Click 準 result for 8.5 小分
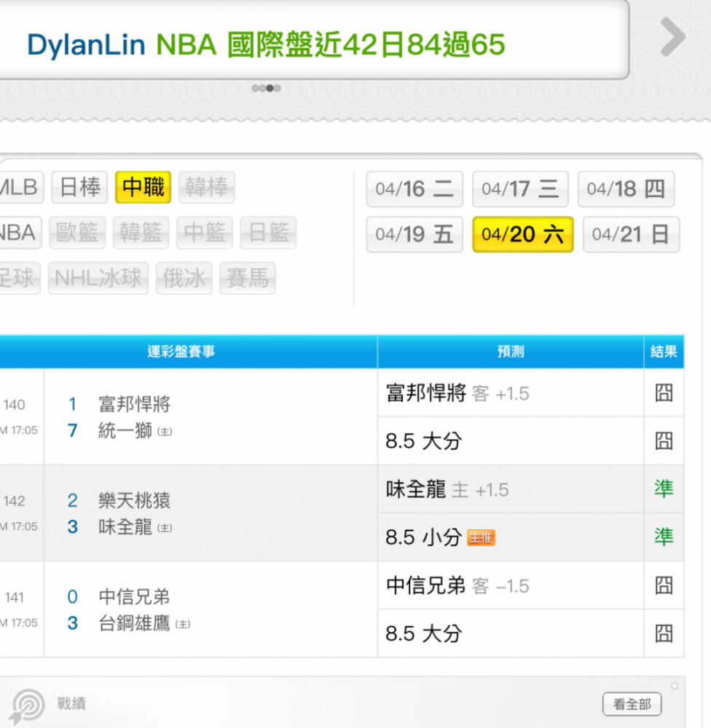This screenshot has width=711, height=728. point(664,537)
